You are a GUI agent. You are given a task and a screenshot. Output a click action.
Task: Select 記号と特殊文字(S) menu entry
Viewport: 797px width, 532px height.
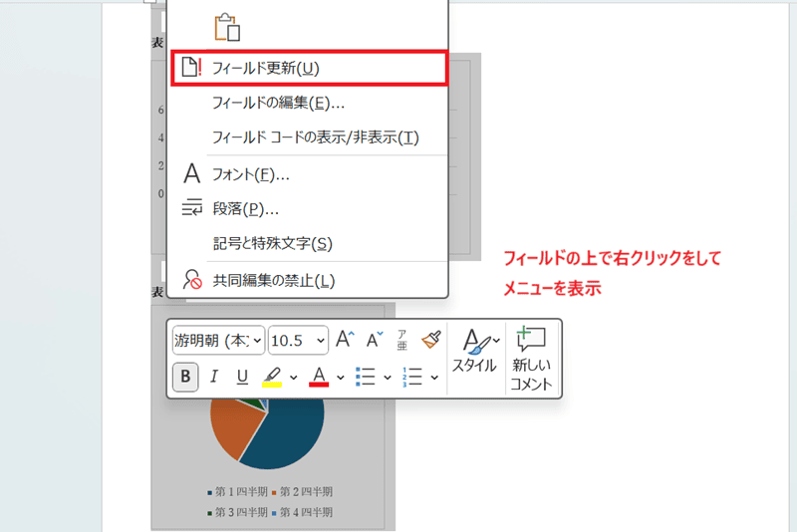(308, 243)
